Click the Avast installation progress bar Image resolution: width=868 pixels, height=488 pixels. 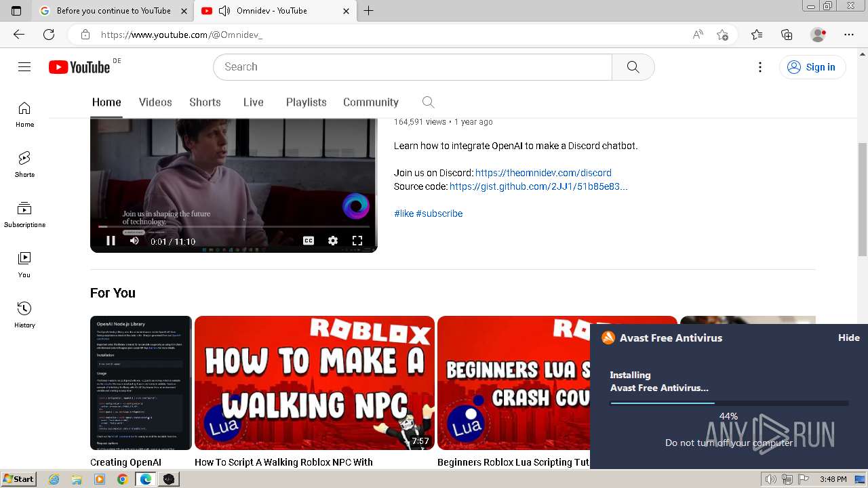pos(729,403)
